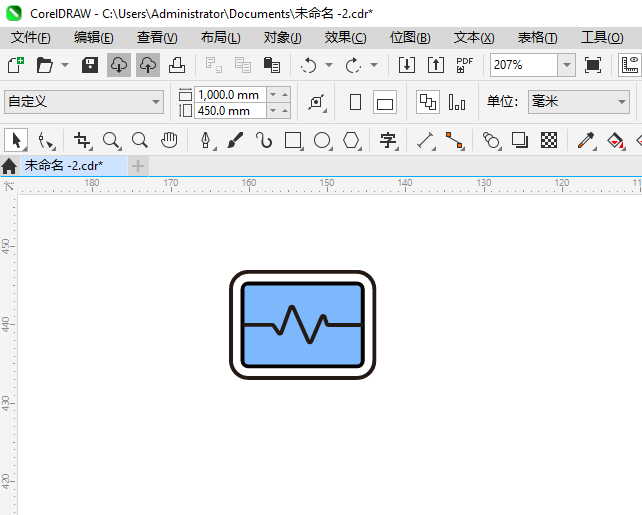Click the Export icon
Screen dimensions: 642x515
(436, 65)
